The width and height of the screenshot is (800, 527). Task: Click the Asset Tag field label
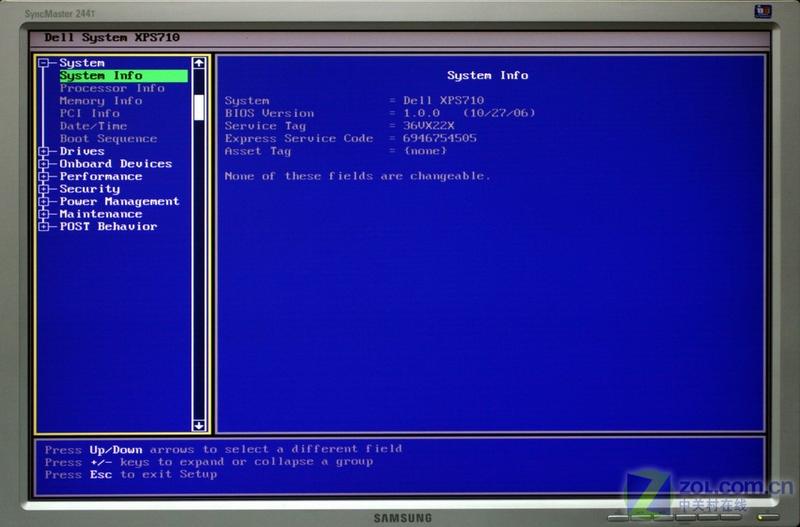[258, 151]
